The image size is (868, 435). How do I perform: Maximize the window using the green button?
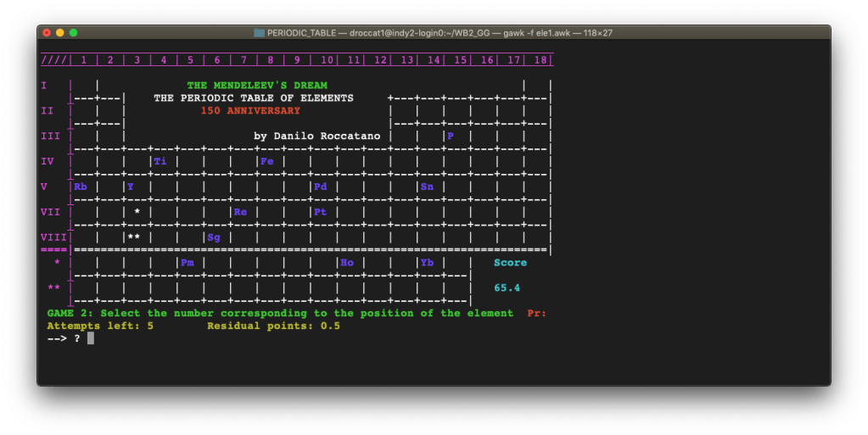tap(74, 33)
